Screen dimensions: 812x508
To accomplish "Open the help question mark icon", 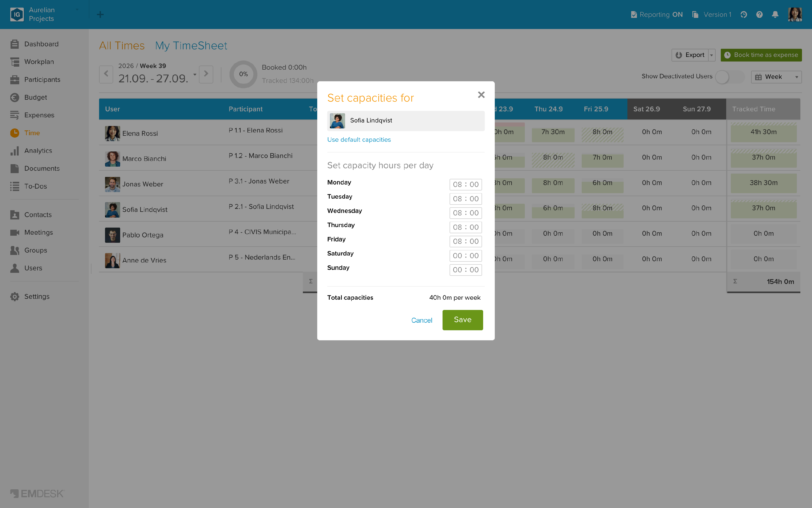I will [x=759, y=14].
